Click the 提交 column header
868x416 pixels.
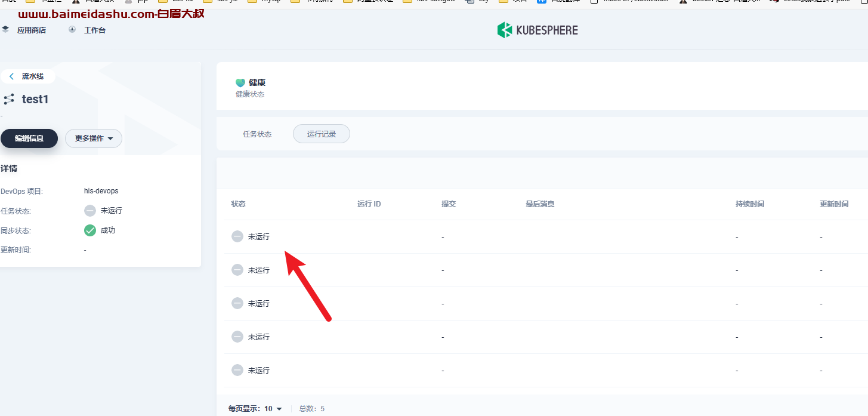click(x=449, y=204)
